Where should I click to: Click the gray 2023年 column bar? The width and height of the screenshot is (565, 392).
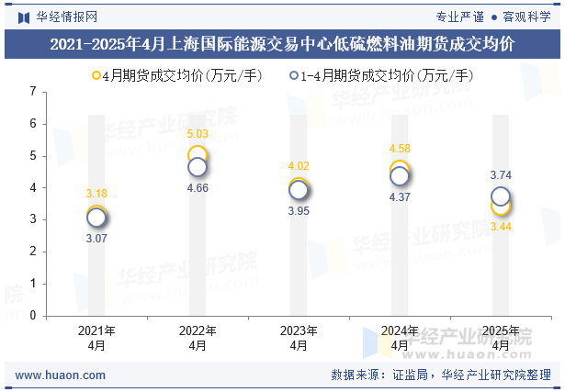pos(299,215)
